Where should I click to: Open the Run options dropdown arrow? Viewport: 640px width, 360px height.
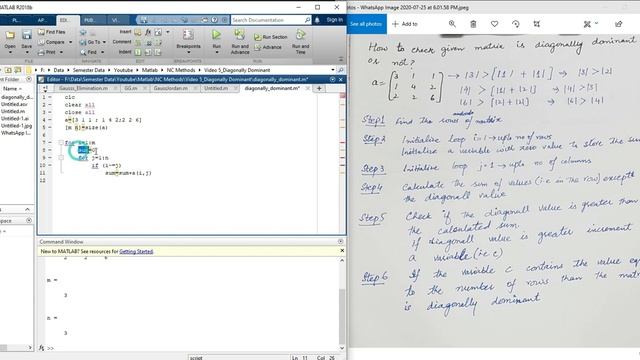tap(216, 52)
